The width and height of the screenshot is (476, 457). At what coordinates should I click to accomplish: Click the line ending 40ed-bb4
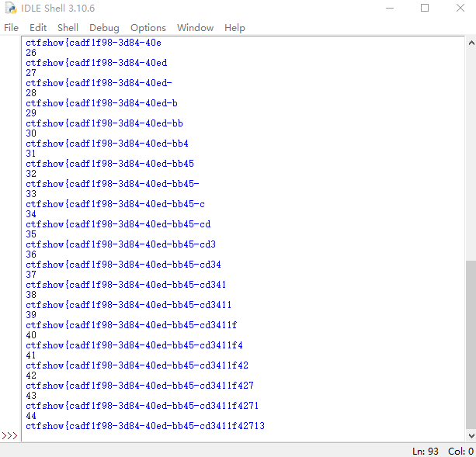[x=107, y=144]
